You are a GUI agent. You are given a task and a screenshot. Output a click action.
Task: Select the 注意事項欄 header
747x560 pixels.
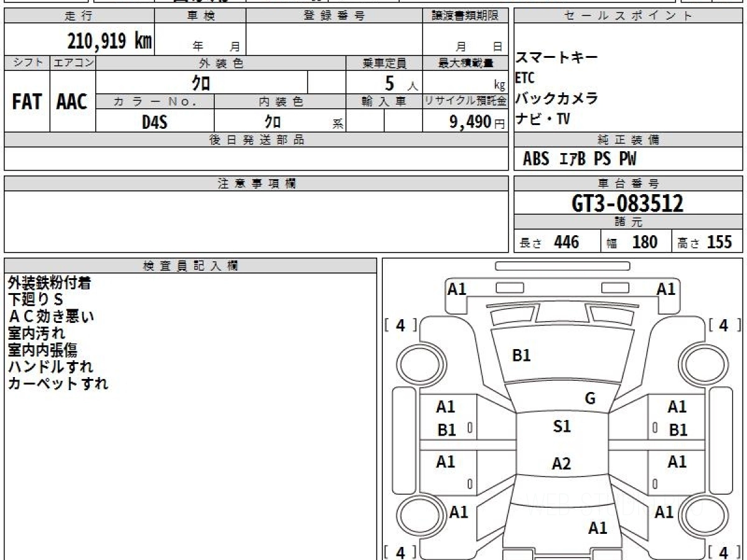pyautogui.click(x=256, y=184)
